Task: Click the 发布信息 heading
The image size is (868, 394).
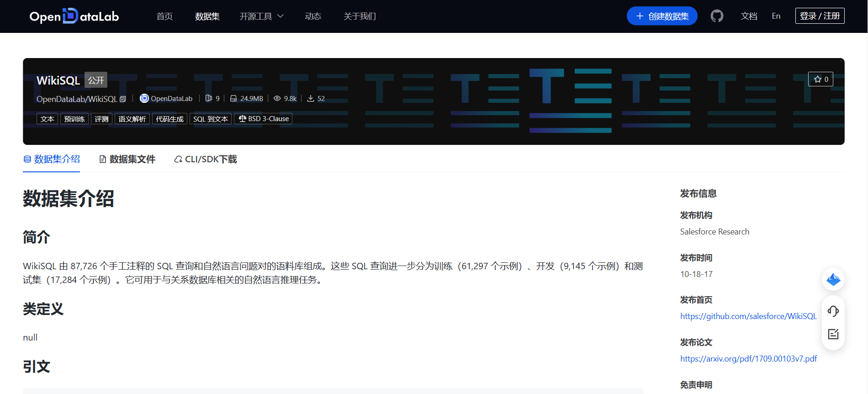Action: click(698, 193)
